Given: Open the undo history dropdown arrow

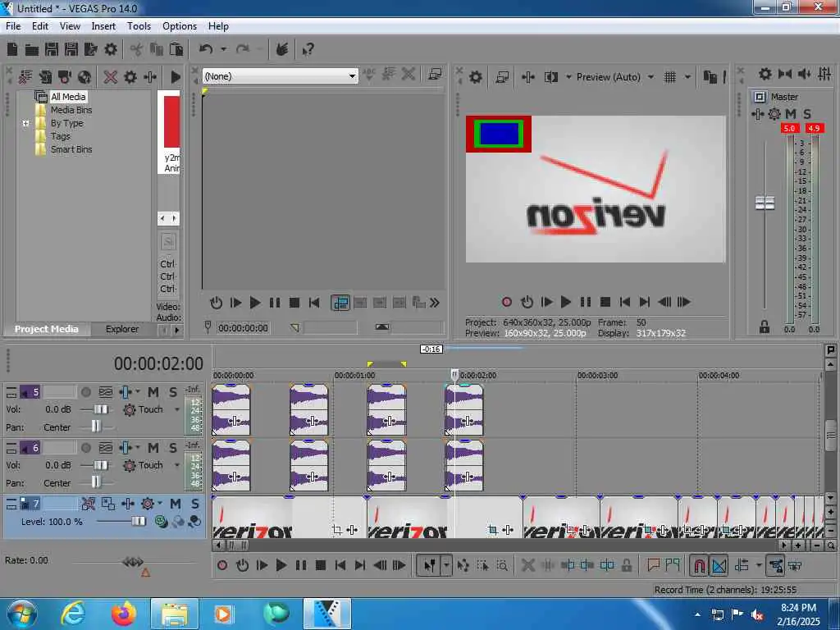Looking at the screenshot, I should pos(223,50).
